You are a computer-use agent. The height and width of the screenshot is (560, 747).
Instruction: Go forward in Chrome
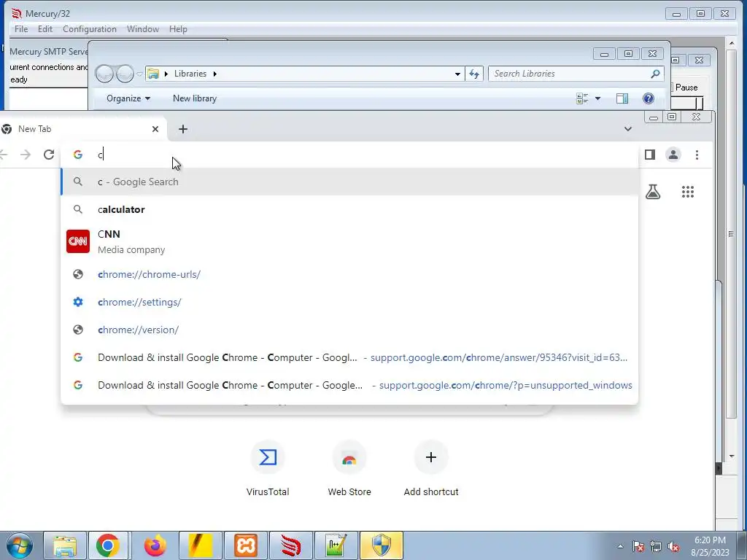click(x=26, y=155)
